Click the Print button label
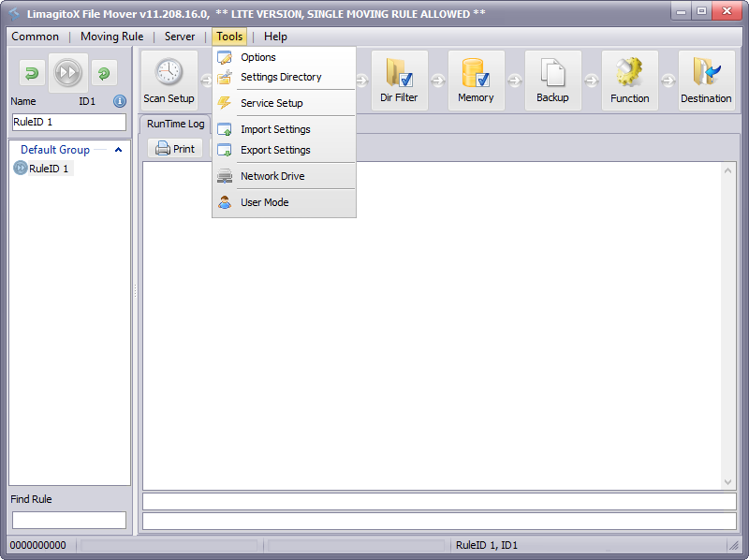The width and height of the screenshot is (749, 560). point(184,149)
